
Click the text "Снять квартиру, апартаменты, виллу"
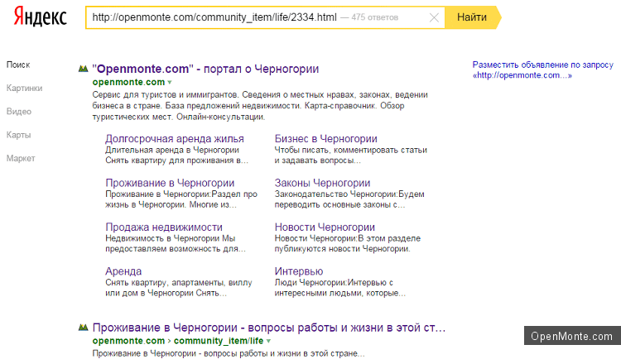tap(179, 282)
